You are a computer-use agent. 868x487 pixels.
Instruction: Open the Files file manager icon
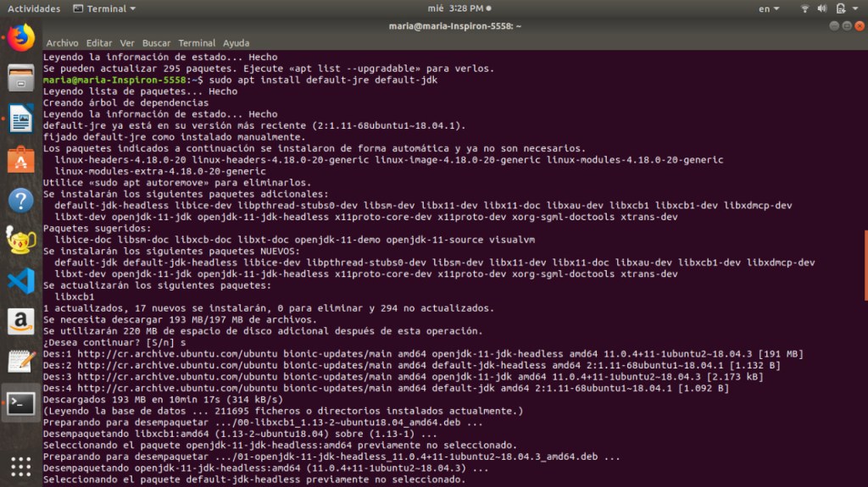pos(21,78)
